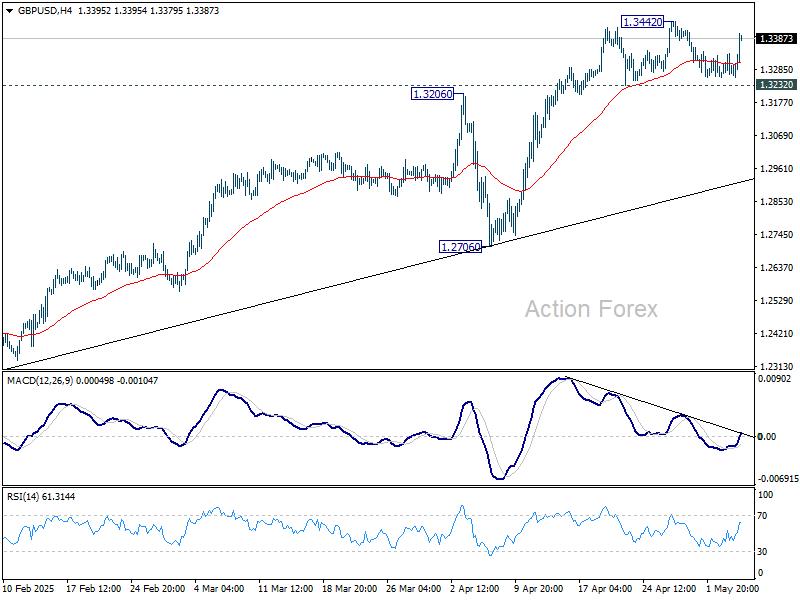Click the 2 Apr 12:00 time label

pyautogui.click(x=475, y=588)
